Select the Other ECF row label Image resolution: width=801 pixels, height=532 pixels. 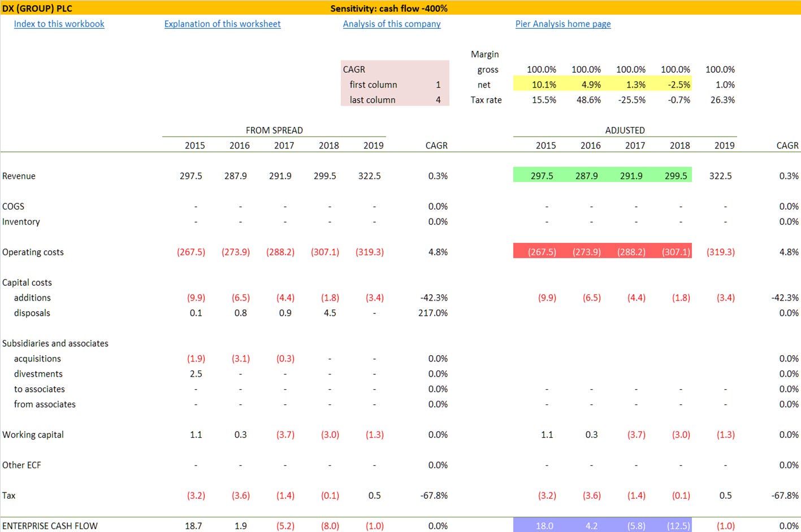21,465
